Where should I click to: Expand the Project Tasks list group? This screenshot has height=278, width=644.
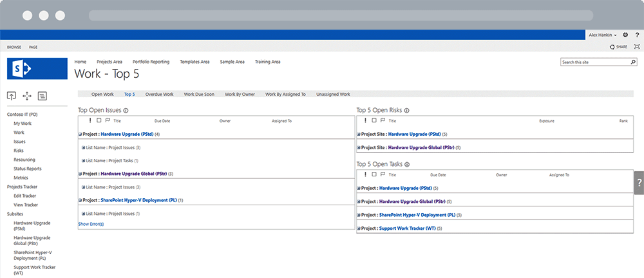84,160
